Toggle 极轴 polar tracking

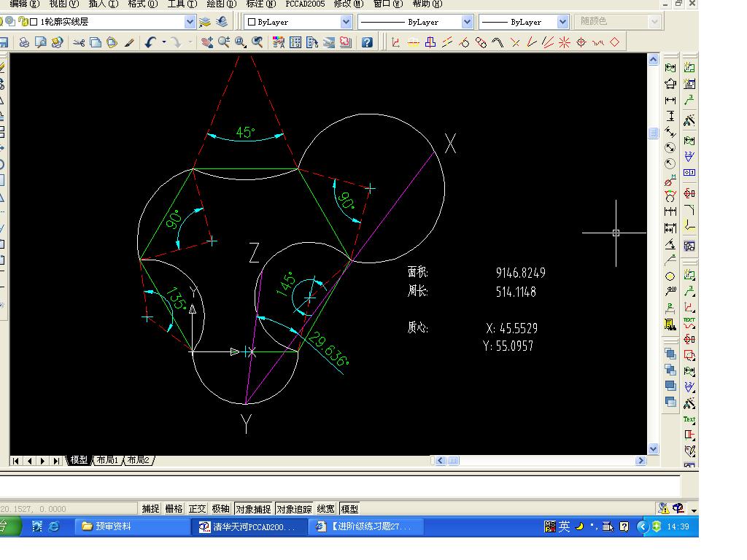coord(220,509)
